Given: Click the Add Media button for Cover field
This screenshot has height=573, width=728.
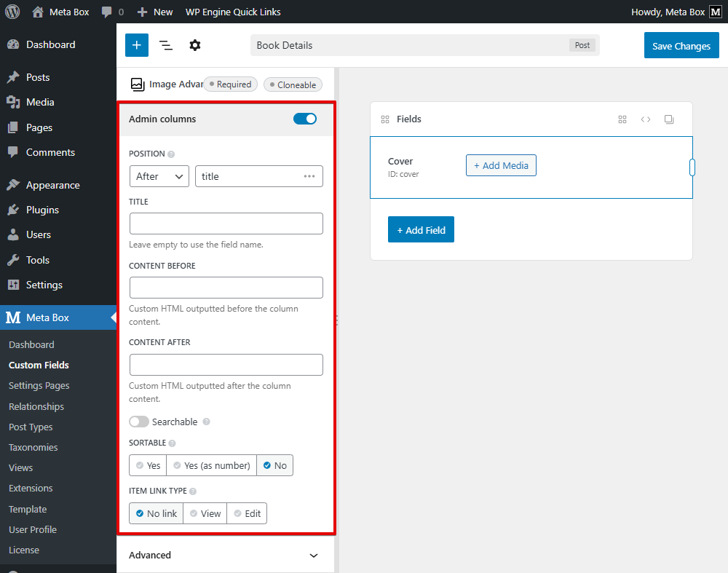Looking at the screenshot, I should pos(501,165).
